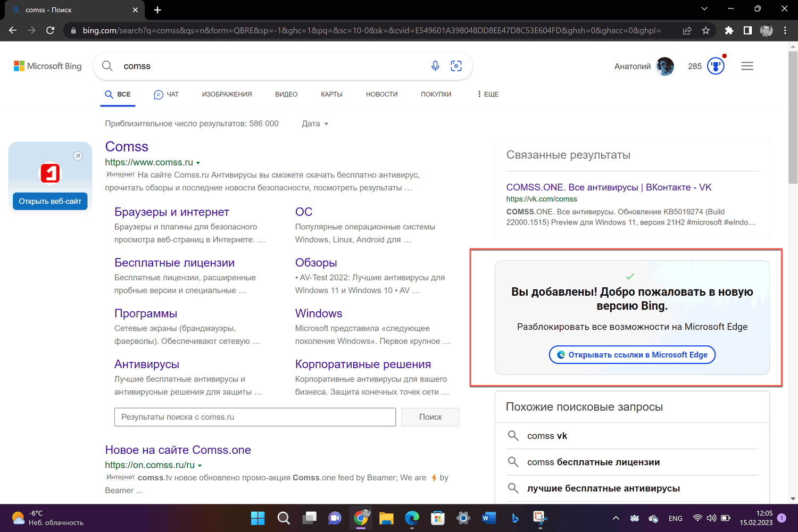
Task: Click the Открыть веб-сайт button
Action: pos(50,201)
